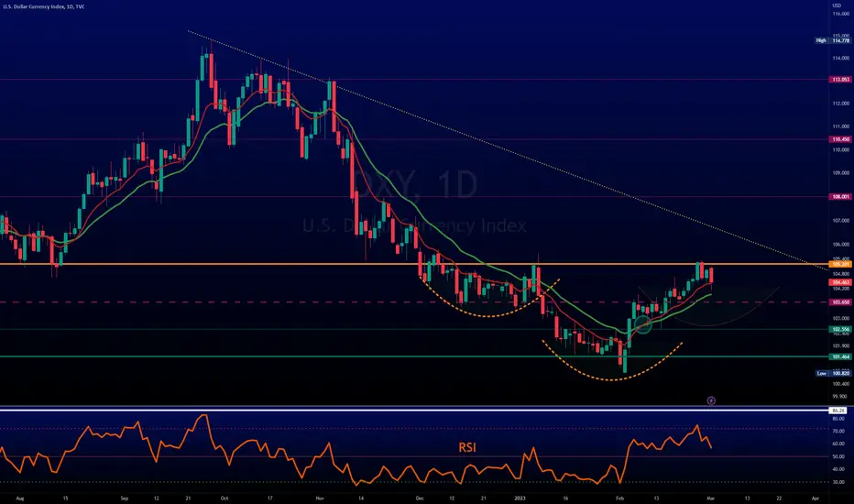This screenshot has width=854, height=504.
Task: Click the 70.00 RSI scale value
Action: pyautogui.click(x=838, y=431)
